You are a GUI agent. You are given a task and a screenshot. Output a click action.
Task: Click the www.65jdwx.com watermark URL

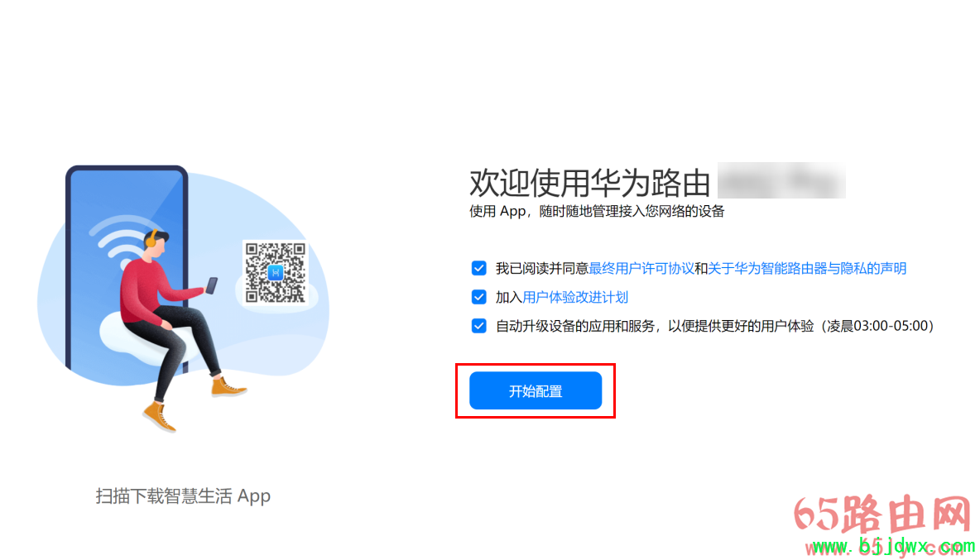click(x=890, y=547)
